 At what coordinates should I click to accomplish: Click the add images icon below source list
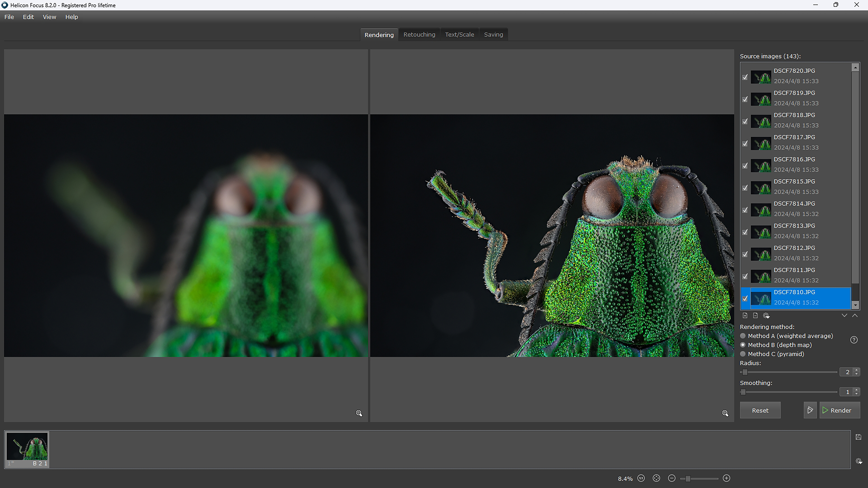click(x=745, y=316)
